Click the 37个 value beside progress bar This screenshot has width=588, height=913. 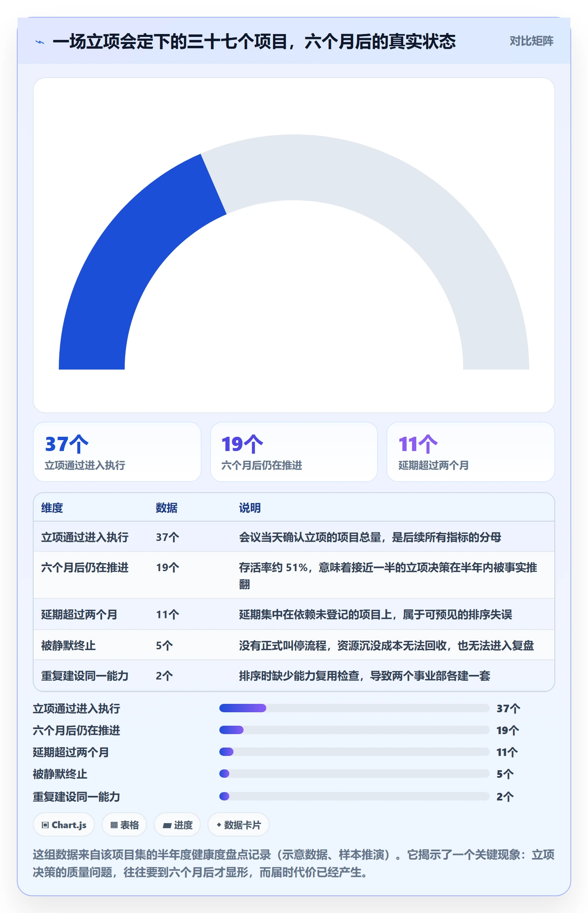pyautogui.click(x=508, y=708)
